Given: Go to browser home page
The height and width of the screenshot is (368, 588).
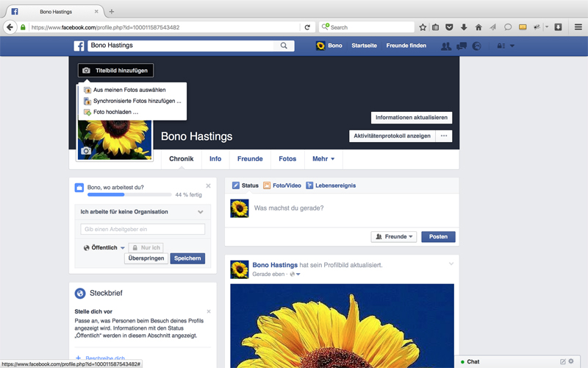Looking at the screenshot, I should tap(478, 27).
